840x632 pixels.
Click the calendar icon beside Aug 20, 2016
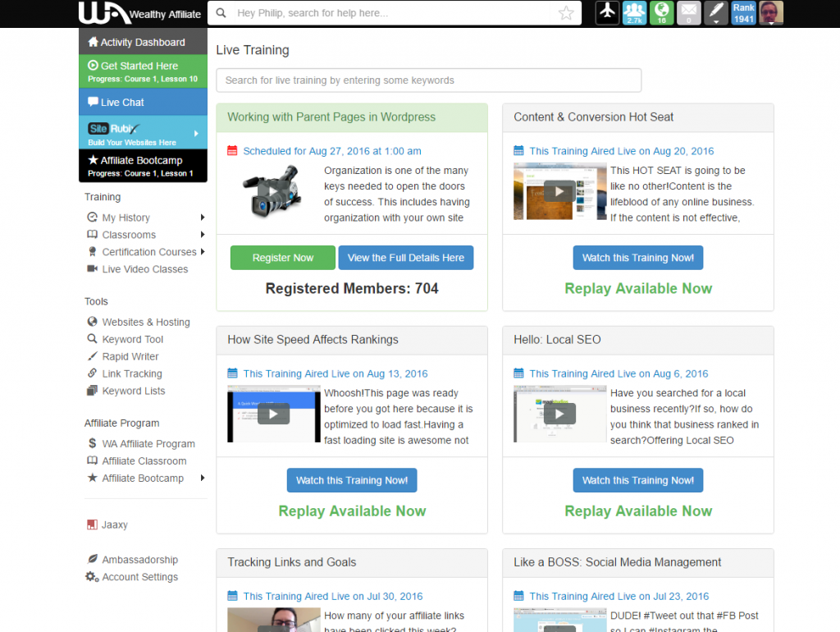tap(518, 151)
